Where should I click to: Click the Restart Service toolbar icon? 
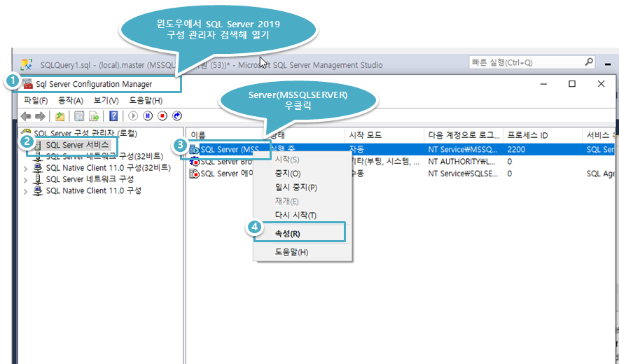(x=177, y=115)
